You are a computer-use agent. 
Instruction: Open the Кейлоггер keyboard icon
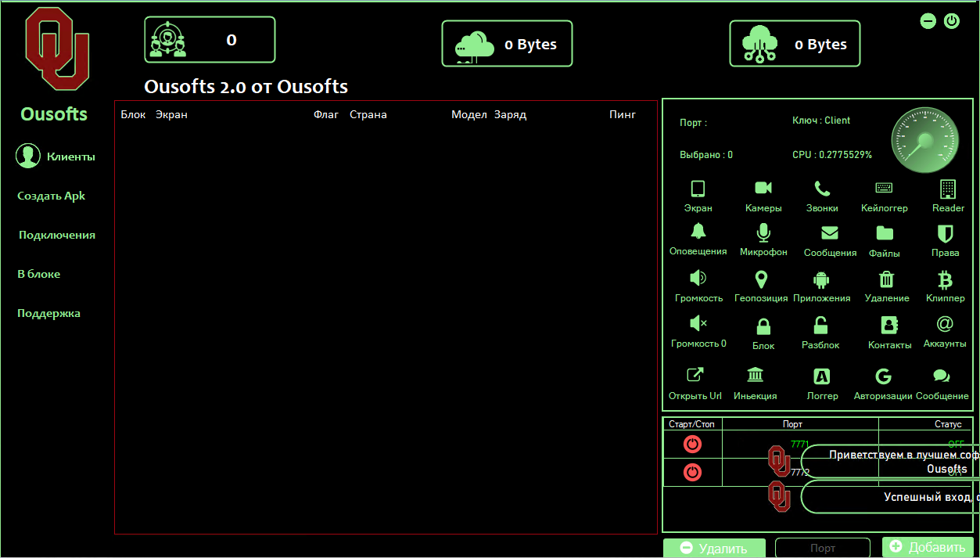click(x=884, y=188)
